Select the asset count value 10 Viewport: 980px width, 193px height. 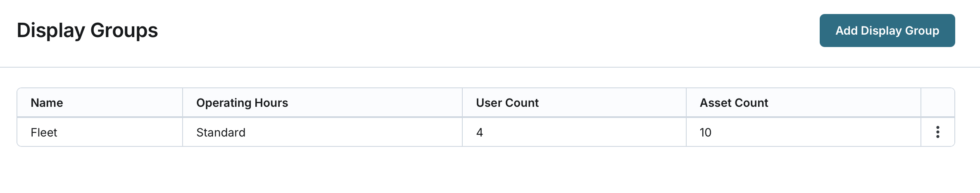pyautogui.click(x=705, y=132)
